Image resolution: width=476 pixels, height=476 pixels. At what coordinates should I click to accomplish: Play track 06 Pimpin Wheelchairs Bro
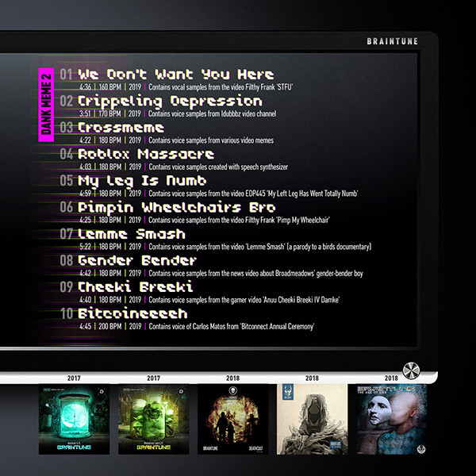(177, 207)
